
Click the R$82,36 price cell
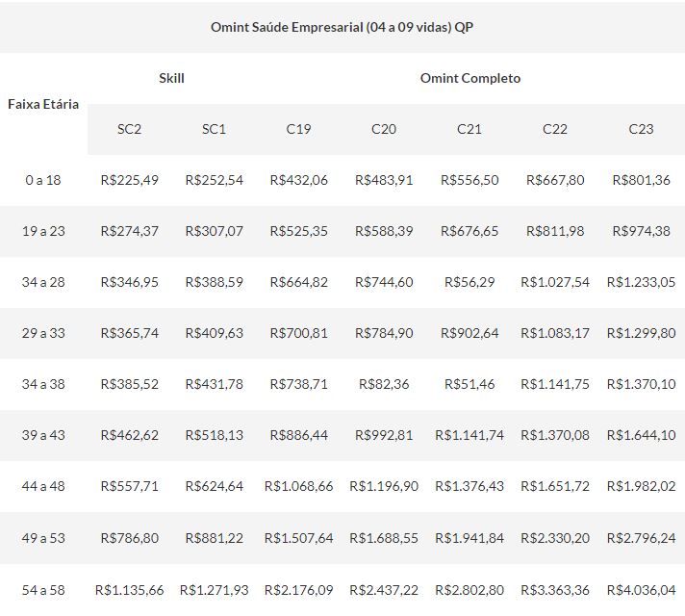coord(383,384)
